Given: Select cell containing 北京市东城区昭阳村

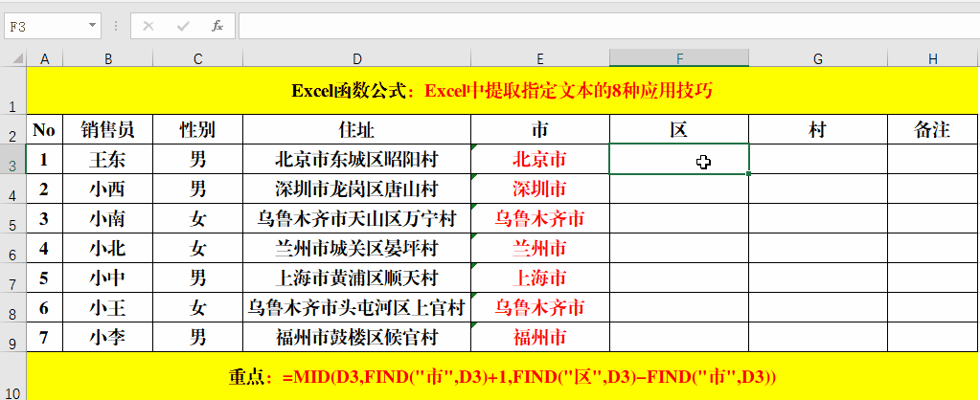Looking at the screenshot, I should pyautogui.click(x=356, y=159).
